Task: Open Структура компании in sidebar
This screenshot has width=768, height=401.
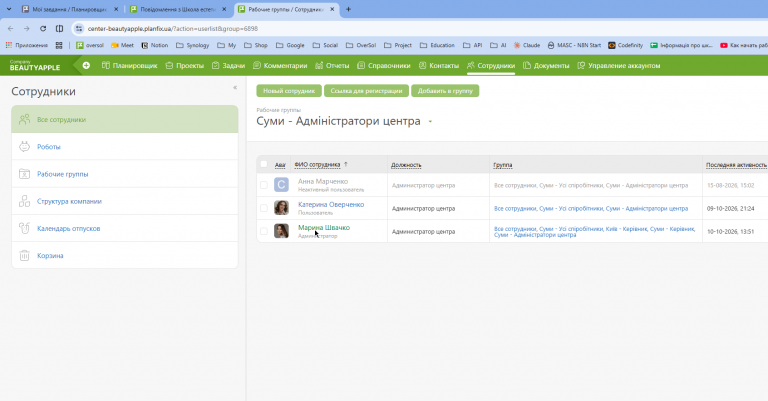Action: click(x=125, y=201)
